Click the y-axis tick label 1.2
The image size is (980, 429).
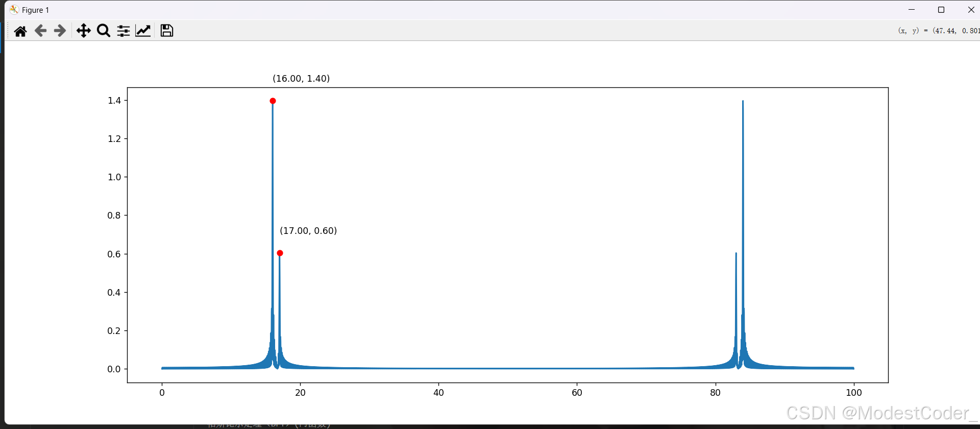click(x=114, y=139)
